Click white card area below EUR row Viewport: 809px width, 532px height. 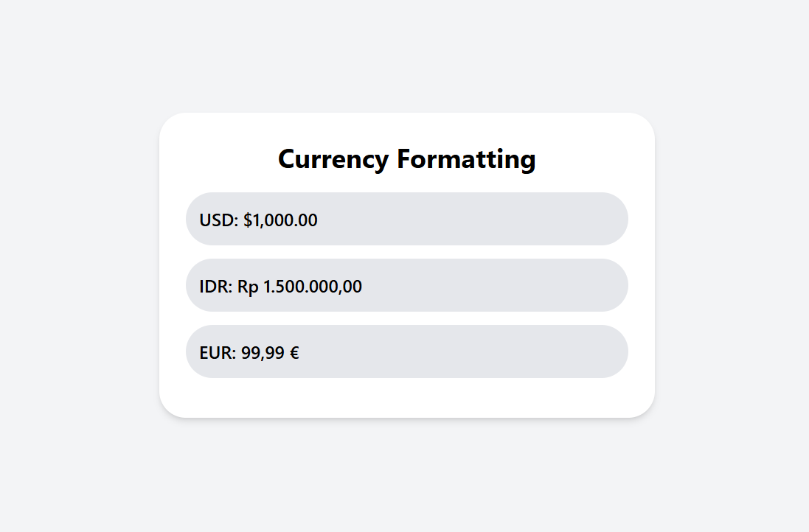click(406, 398)
